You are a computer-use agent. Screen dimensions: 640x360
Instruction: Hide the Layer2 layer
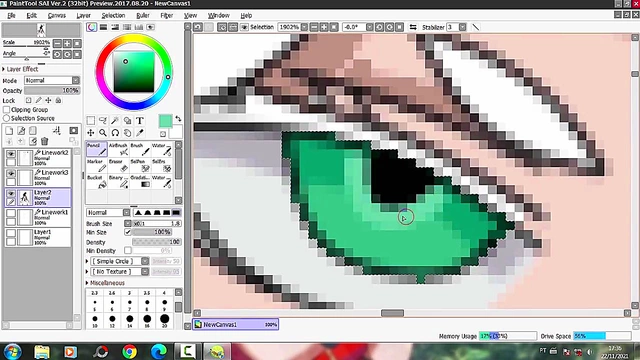point(11,193)
